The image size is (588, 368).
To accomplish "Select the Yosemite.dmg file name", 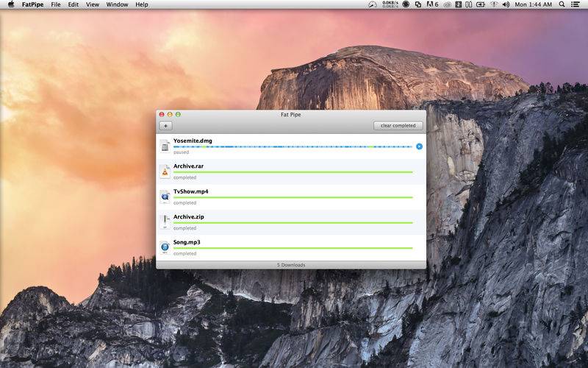I will [x=193, y=141].
